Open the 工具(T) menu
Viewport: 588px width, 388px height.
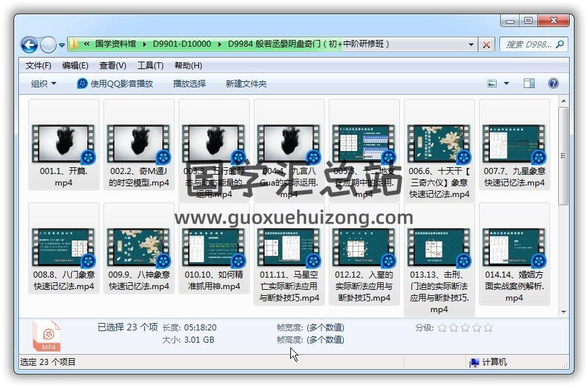150,66
